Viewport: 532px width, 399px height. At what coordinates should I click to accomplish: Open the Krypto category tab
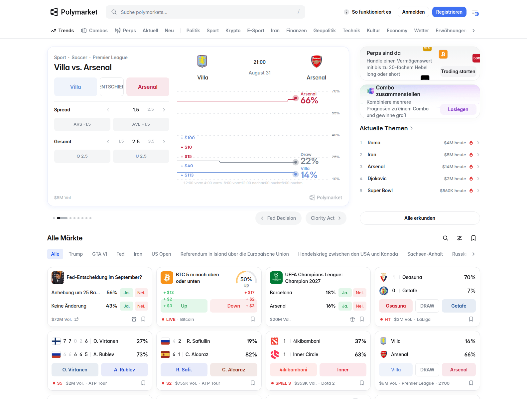pos(233,31)
